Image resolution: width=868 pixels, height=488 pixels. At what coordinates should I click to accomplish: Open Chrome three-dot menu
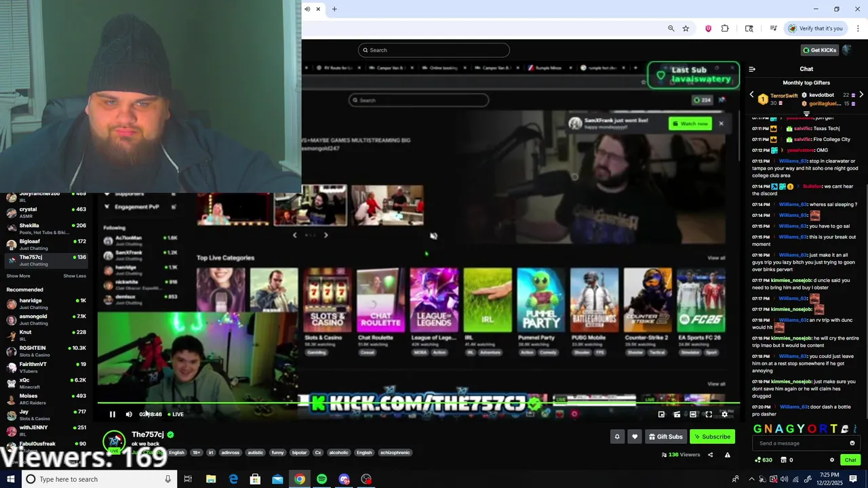coord(859,28)
